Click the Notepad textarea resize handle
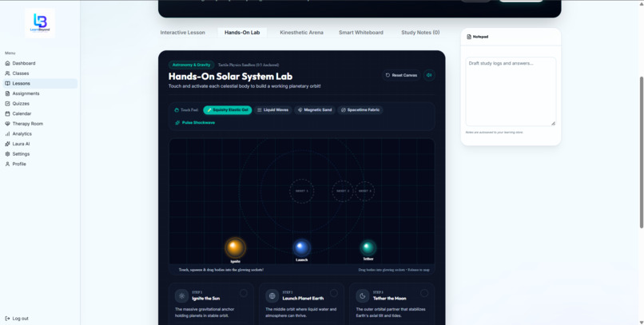The width and height of the screenshot is (644, 325). pyautogui.click(x=553, y=123)
